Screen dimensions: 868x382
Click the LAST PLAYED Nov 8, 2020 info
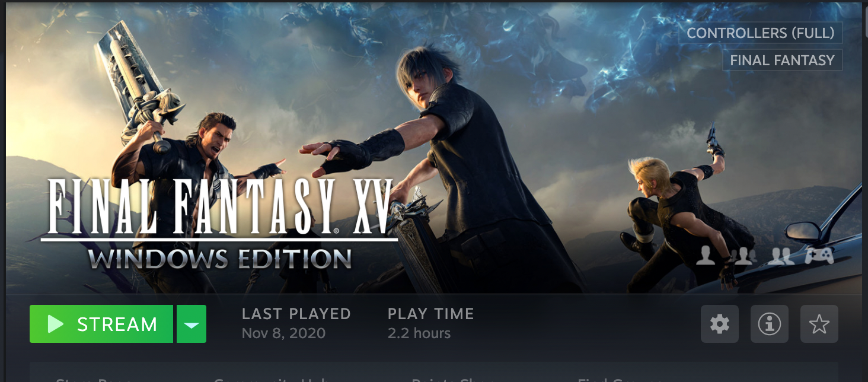(x=296, y=323)
